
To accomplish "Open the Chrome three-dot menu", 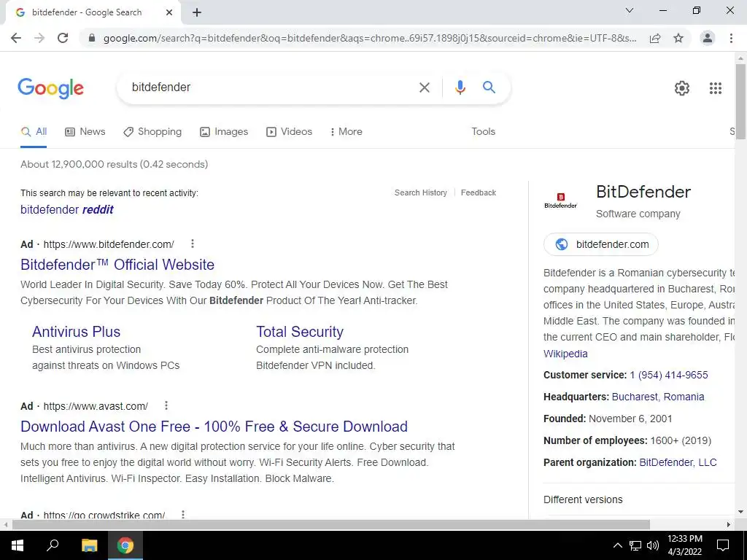I will click(x=731, y=38).
